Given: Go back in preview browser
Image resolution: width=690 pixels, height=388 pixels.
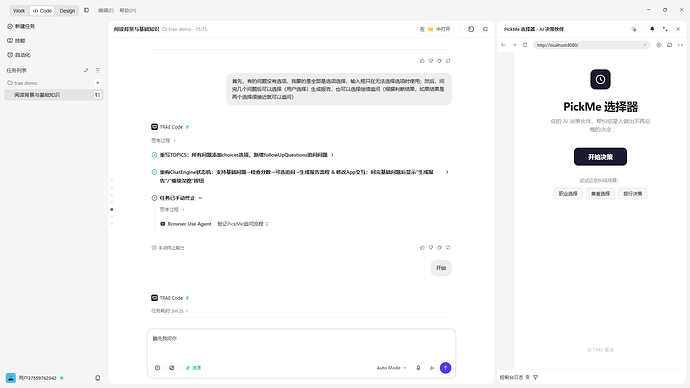Looking at the screenshot, I should [503, 45].
